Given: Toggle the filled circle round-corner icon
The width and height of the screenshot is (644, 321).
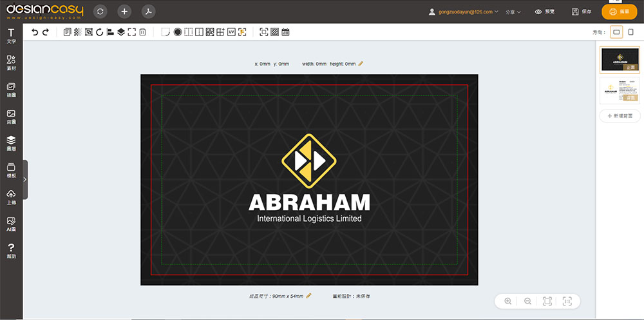Looking at the screenshot, I should [178, 32].
